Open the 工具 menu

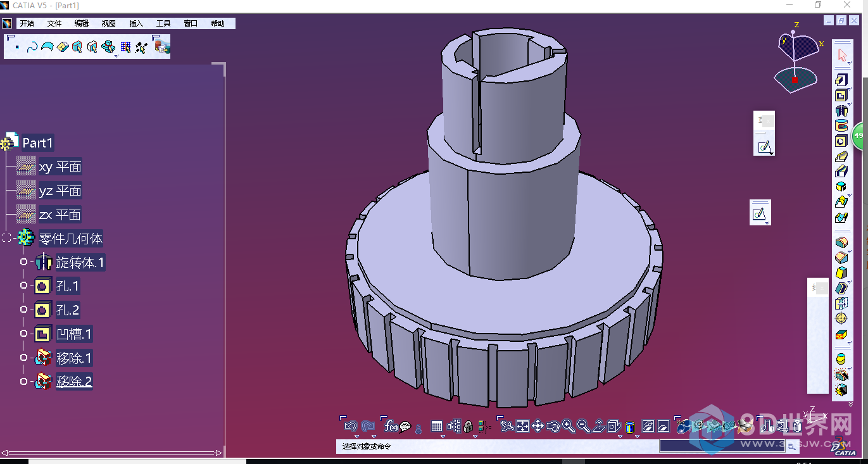click(163, 23)
